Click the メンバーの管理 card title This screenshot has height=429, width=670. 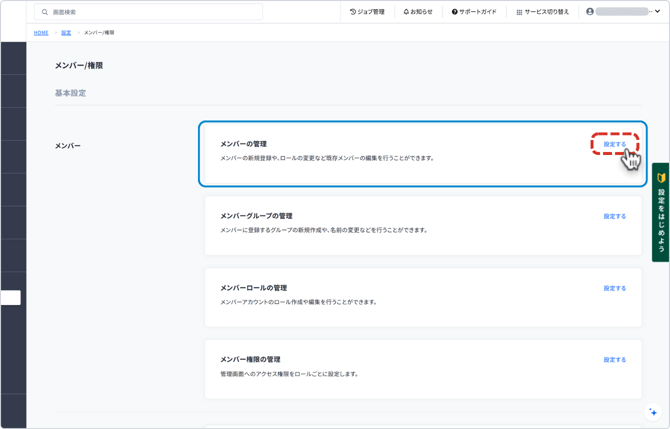click(x=243, y=144)
